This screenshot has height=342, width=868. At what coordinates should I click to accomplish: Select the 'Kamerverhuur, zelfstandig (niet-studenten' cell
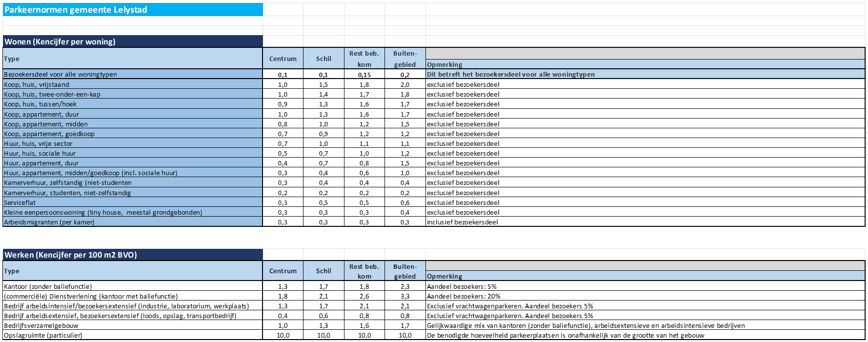(x=133, y=182)
